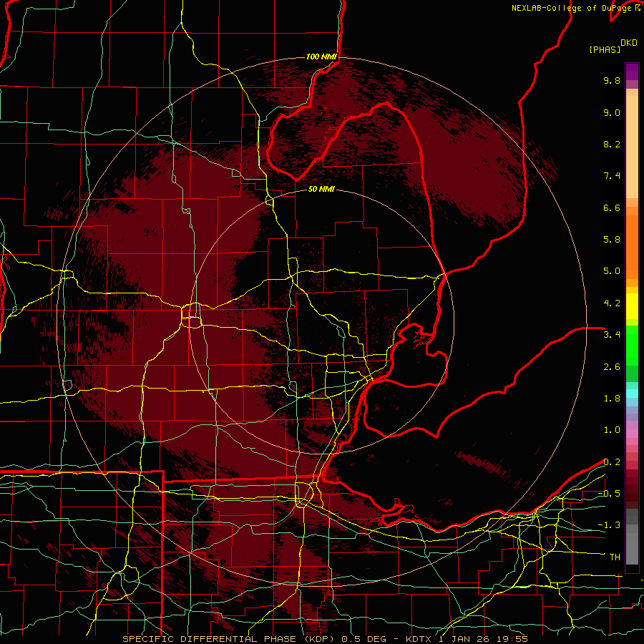Pick the pale peach band on the color bar
This screenshot has height=644, width=644.
pyautogui.click(x=632, y=147)
